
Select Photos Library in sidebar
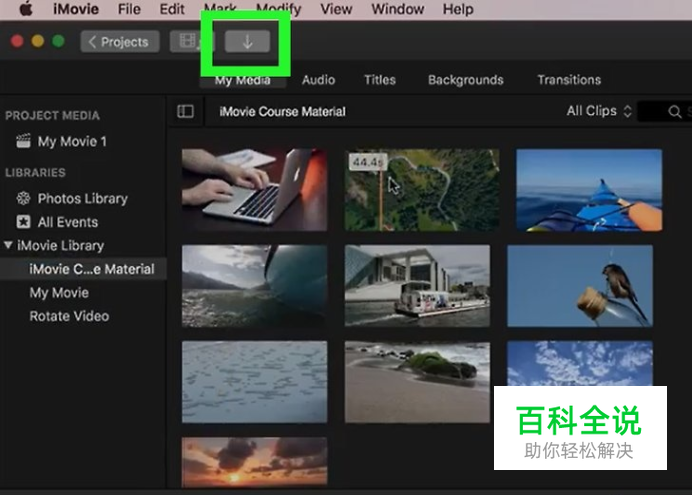tap(83, 199)
